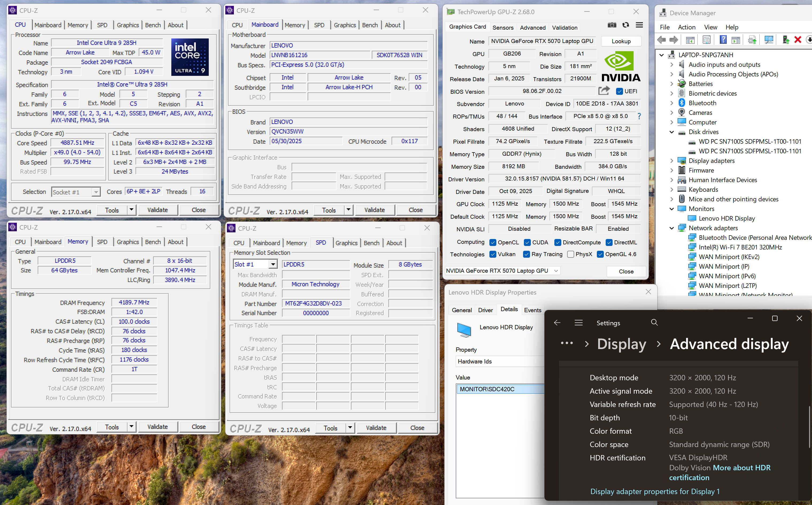Viewport: 812px width, 505px height.
Task: Expand the Display adapters tree node
Action: pos(672,161)
